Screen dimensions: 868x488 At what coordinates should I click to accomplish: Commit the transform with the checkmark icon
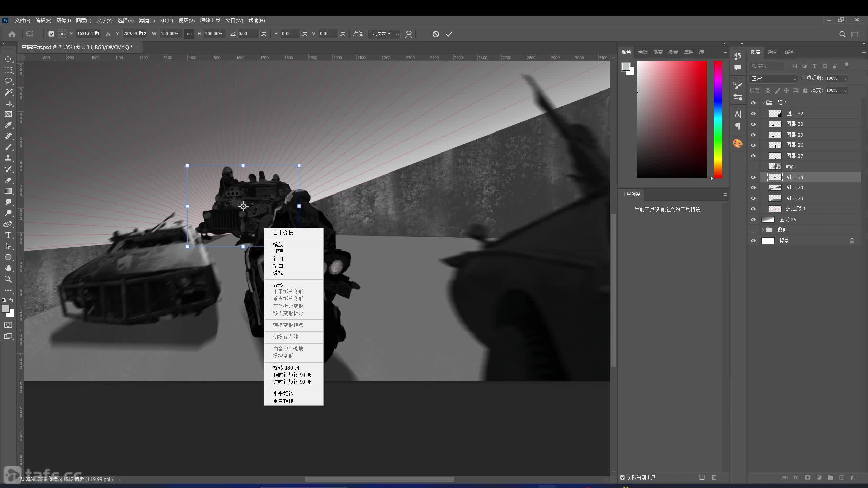point(449,34)
